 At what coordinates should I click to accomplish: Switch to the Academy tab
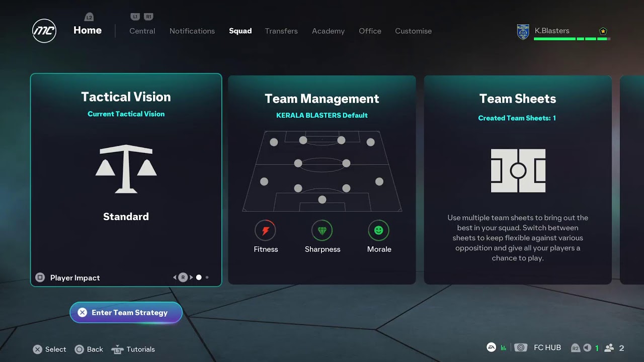pyautogui.click(x=328, y=31)
